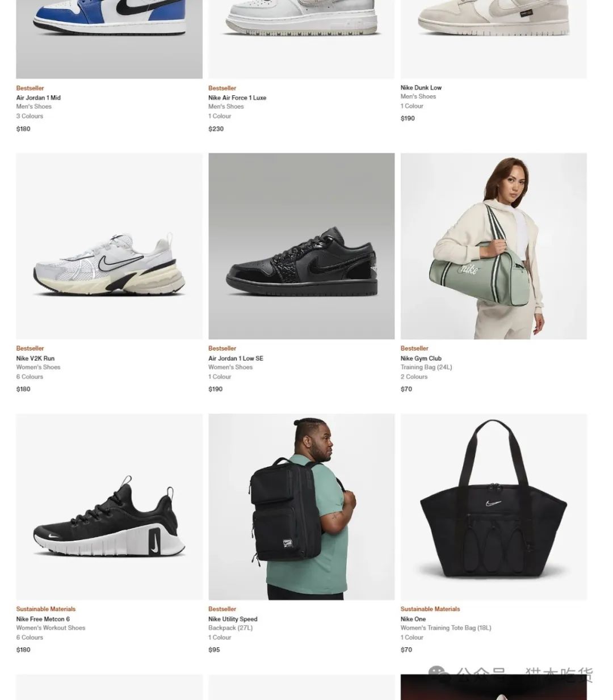Click the Nike Air Force 1 Luxe title

pos(237,98)
